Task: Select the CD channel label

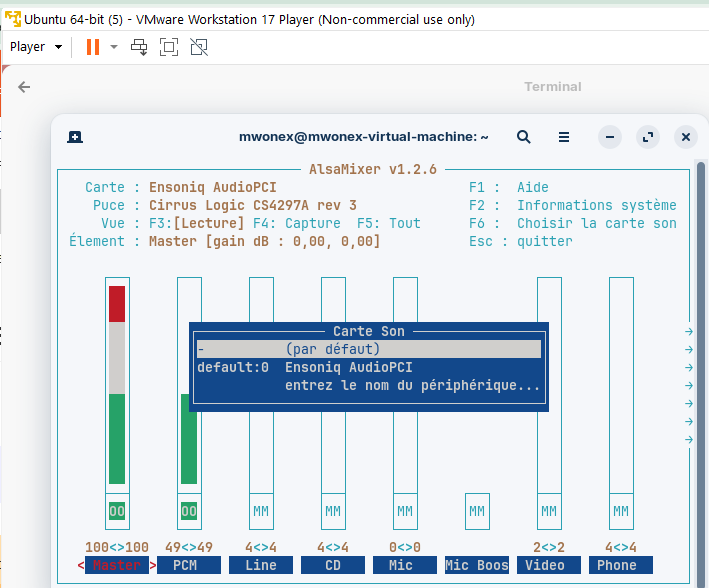Action: pos(333,565)
